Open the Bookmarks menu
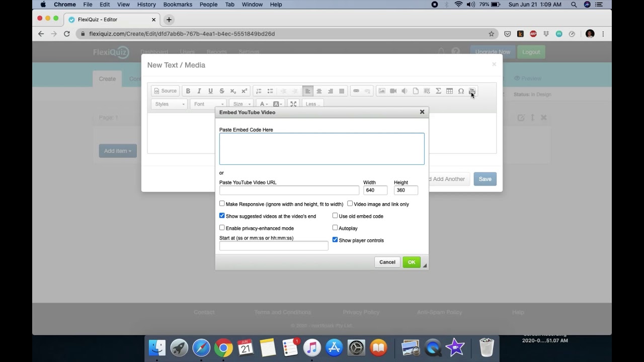 point(178,5)
